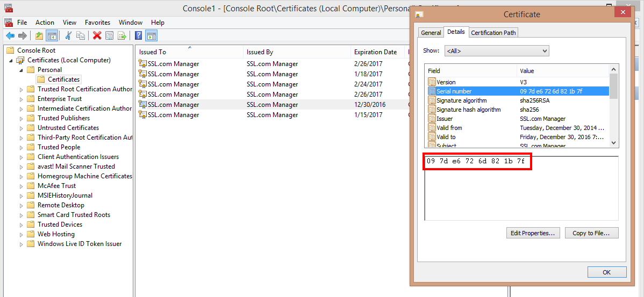Expand Trusted Root Certification Authorities
This screenshot has height=297, width=644.
(x=22, y=90)
